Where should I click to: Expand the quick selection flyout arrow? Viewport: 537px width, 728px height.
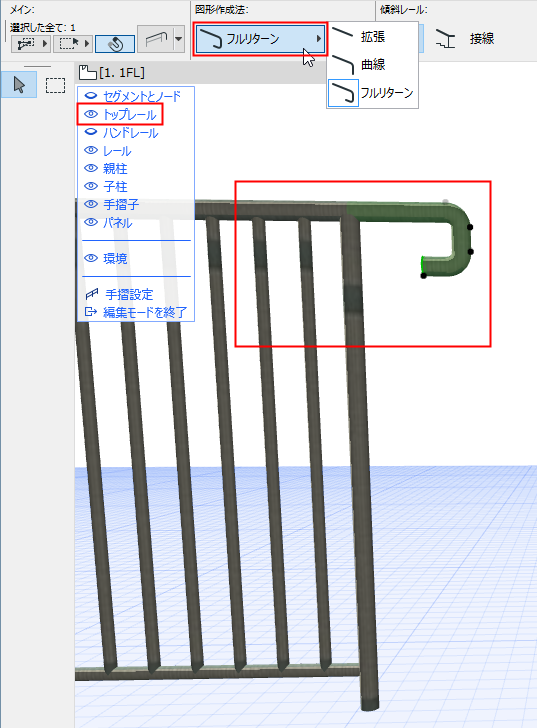[x=45, y=44]
